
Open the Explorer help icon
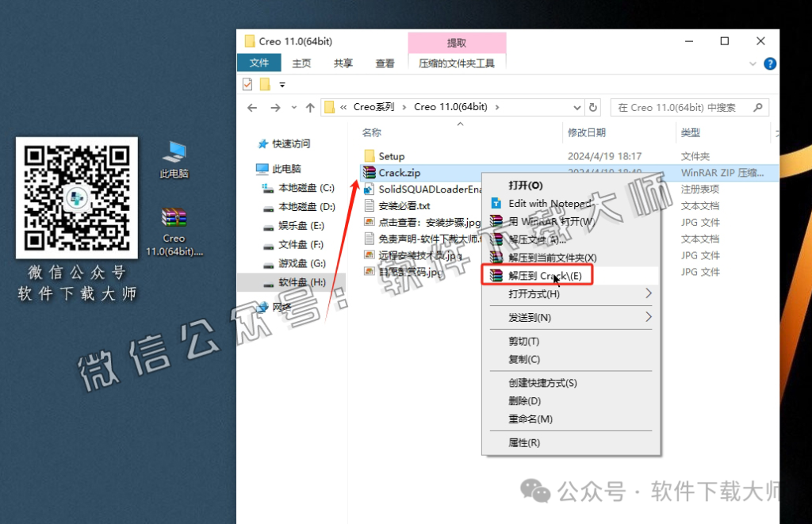click(770, 63)
